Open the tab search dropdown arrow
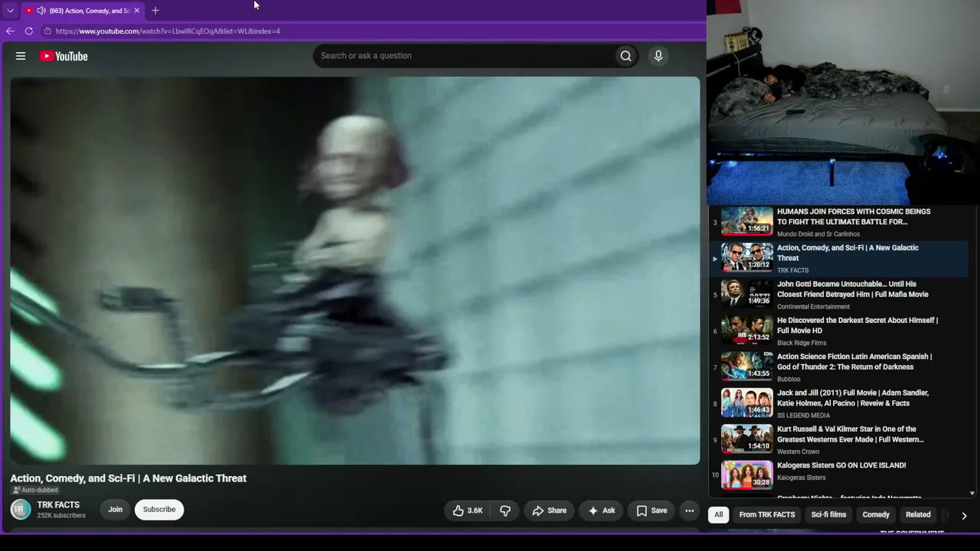980x551 pixels. (x=10, y=11)
